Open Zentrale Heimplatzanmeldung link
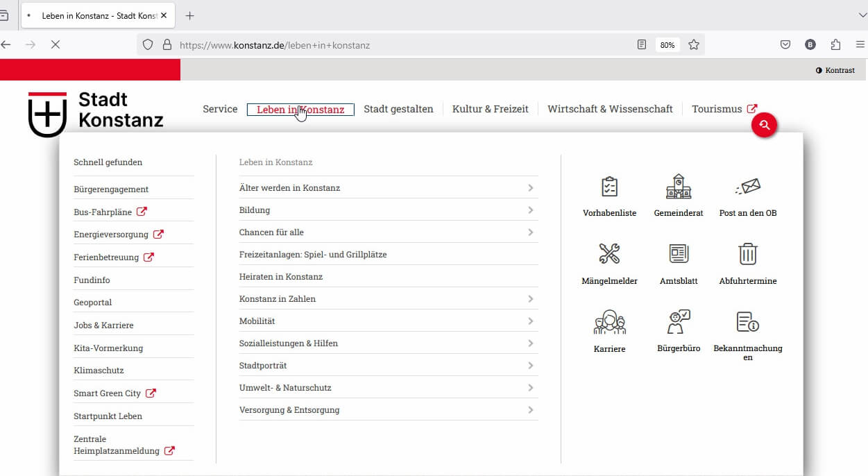 pyautogui.click(x=124, y=445)
